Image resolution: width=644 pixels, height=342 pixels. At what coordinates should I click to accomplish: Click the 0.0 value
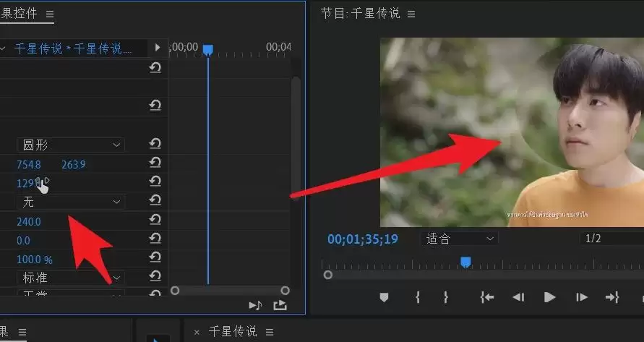pyautogui.click(x=23, y=241)
